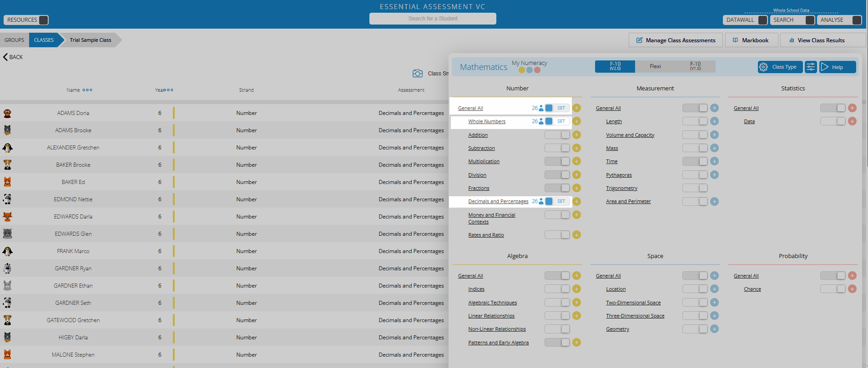Click Manage Class Assessments button

676,40
